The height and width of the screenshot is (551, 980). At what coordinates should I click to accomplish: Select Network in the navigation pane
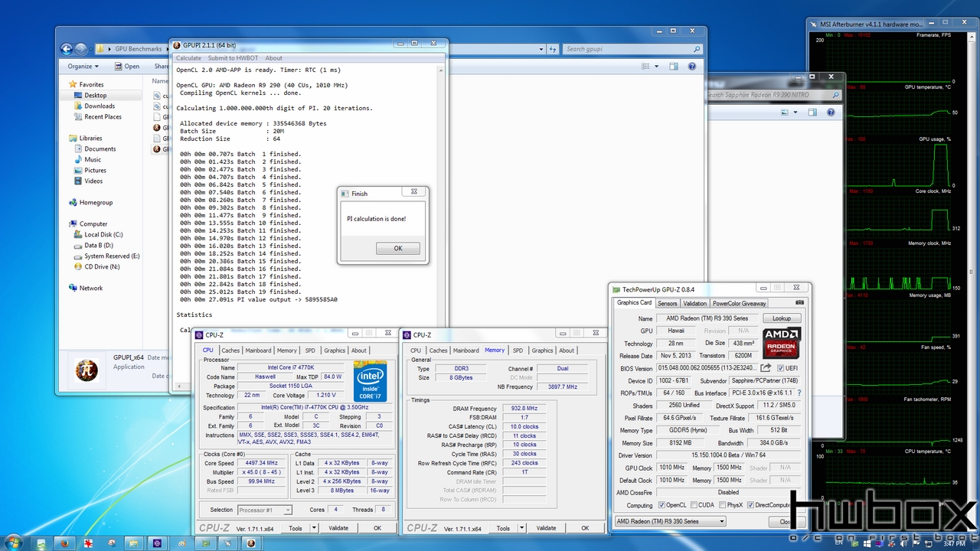click(90, 289)
